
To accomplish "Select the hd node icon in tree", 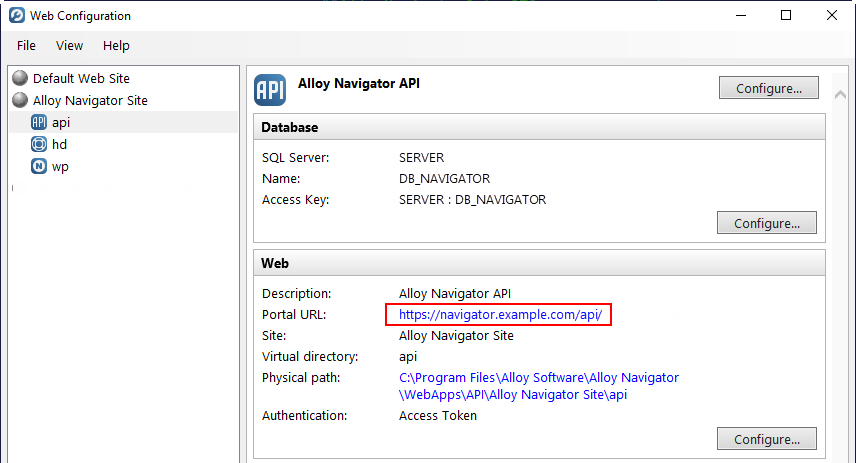I will coord(39,144).
